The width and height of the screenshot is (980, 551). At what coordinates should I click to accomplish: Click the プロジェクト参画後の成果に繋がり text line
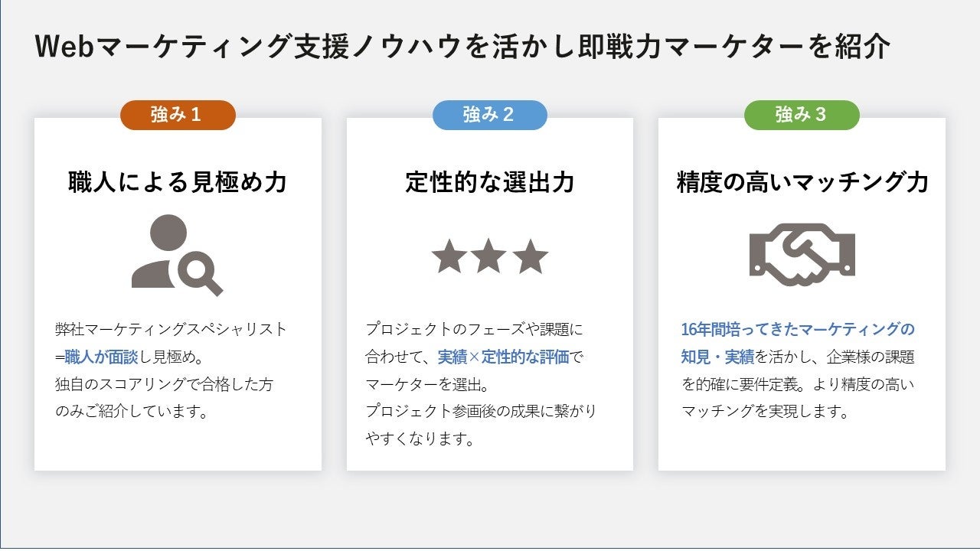(x=481, y=412)
